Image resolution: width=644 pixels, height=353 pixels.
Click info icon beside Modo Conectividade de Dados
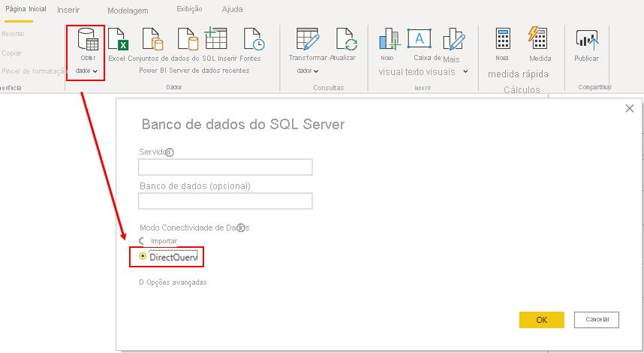coord(241,228)
